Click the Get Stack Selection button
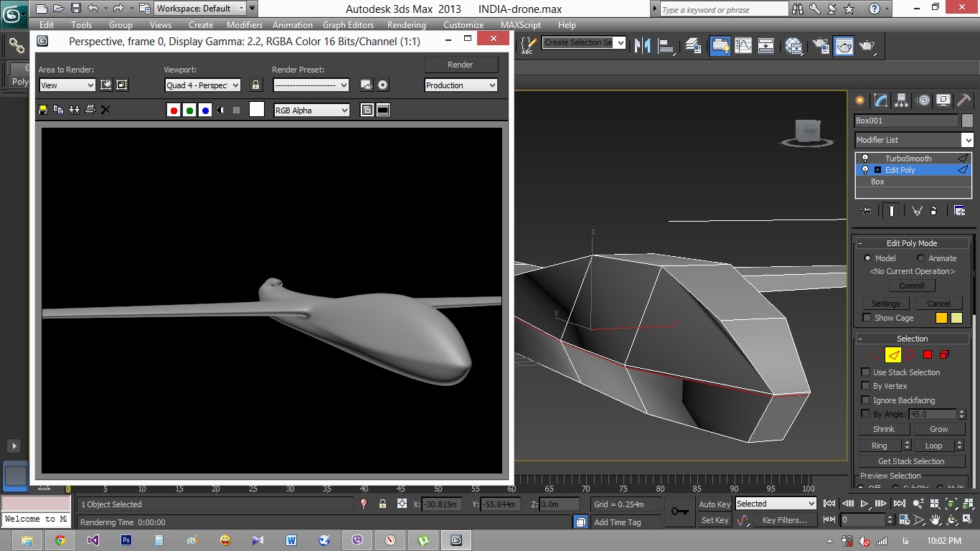This screenshot has height=551, width=980. [911, 461]
